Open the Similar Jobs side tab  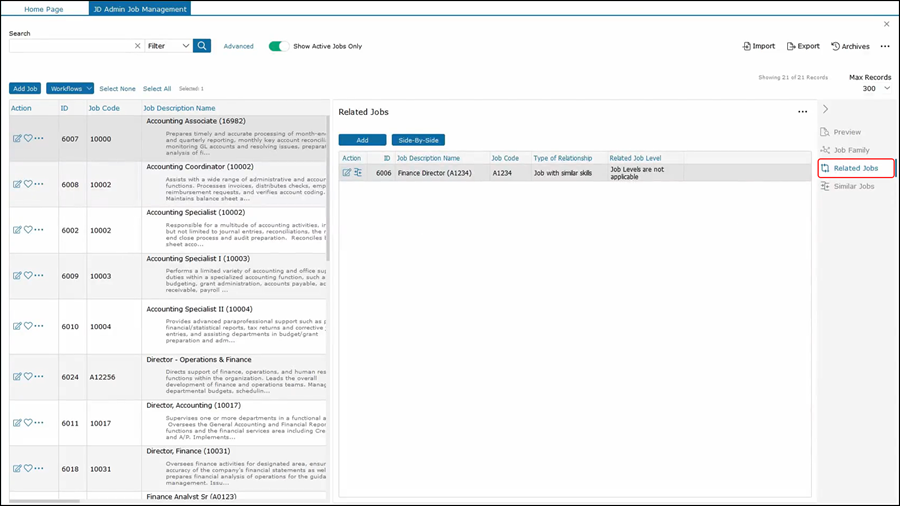853,186
